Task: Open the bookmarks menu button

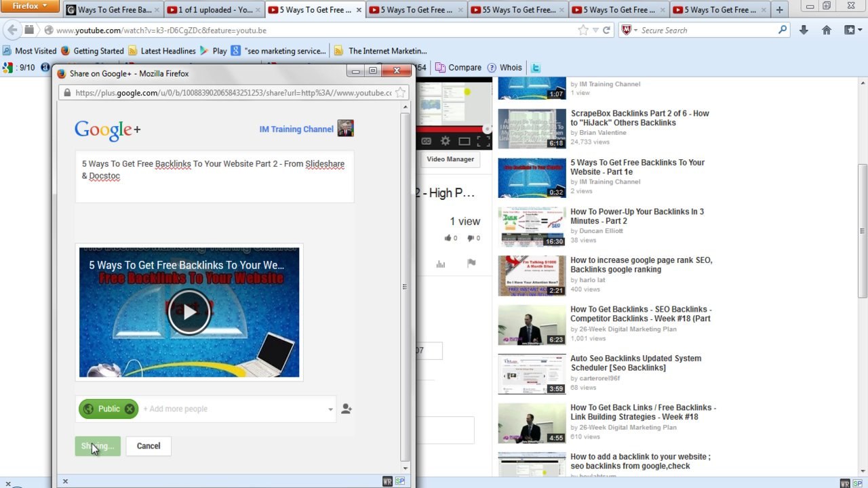Action: pyautogui.click(x=852, y=30)
